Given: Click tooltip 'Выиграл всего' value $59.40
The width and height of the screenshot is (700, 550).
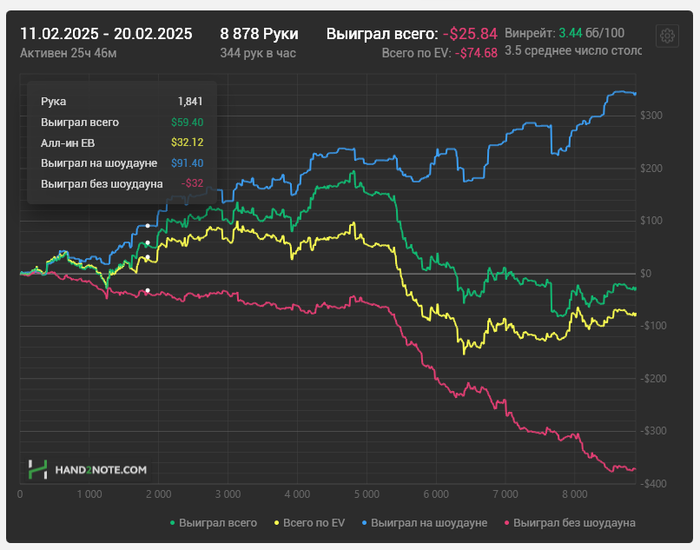Looking at the screenshot, I should [187, 122].
